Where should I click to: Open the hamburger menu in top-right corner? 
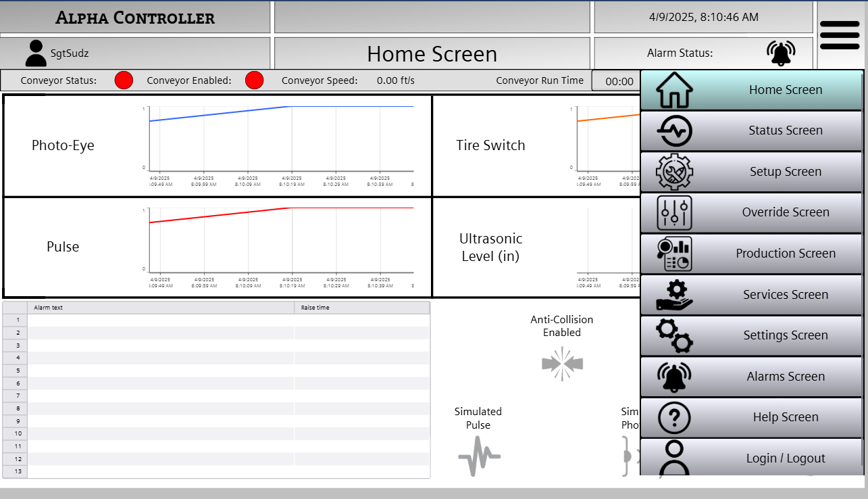click(x=840, y=35)
